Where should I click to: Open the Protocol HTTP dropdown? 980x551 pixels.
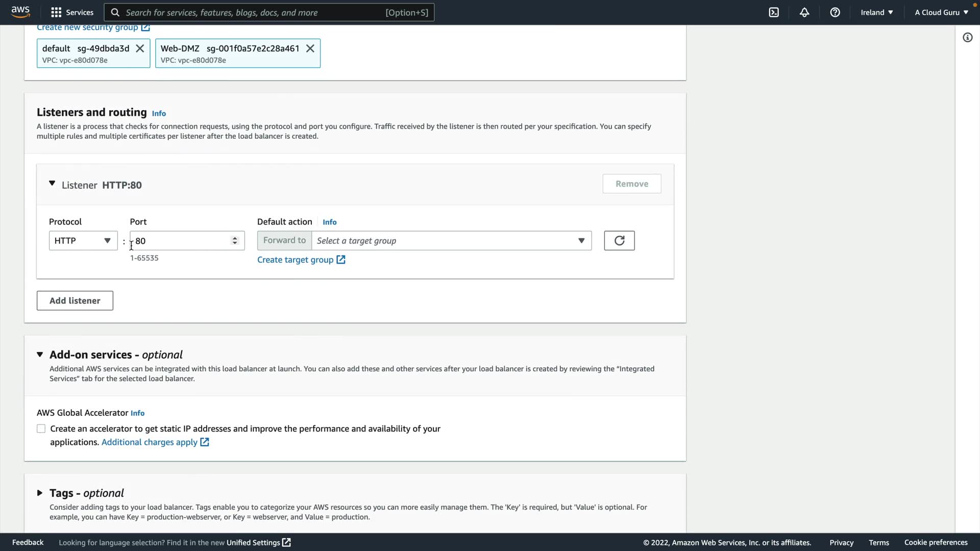tap(83, 241)
